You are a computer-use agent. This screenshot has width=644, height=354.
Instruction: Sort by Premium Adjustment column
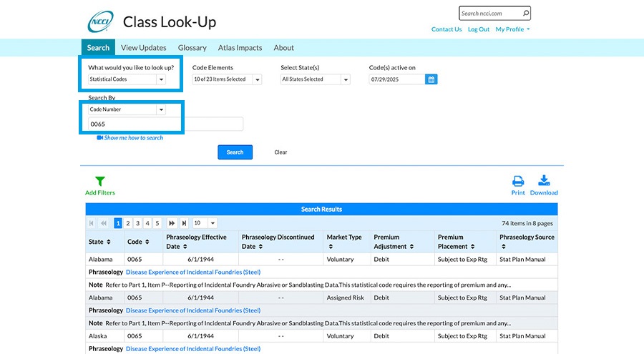[411, 247]
